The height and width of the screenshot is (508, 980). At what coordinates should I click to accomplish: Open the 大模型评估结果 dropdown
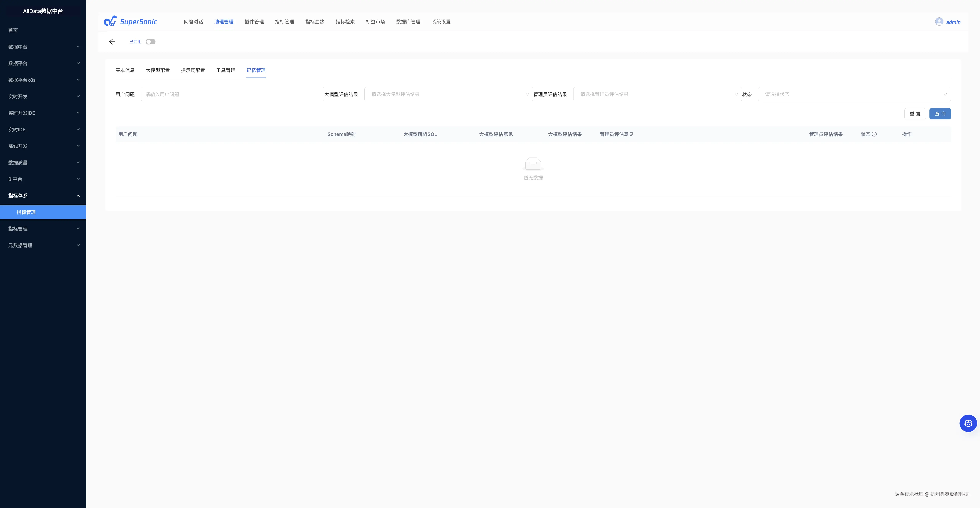[448, 94]
